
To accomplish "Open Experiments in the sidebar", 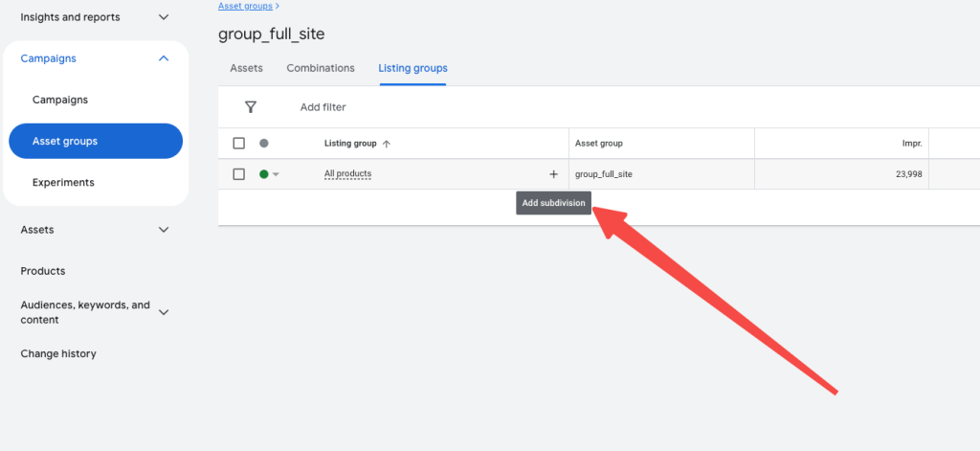I will (63, 182).
